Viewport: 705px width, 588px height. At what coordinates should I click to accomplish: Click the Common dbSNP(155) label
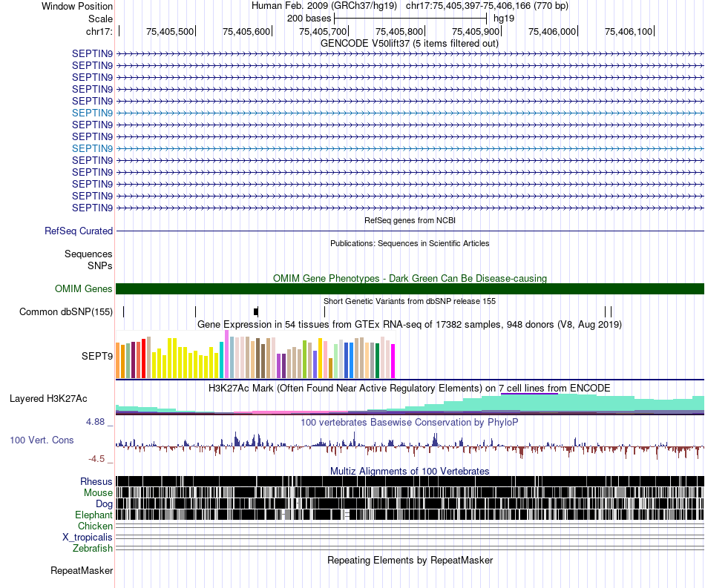pos(66,311)
